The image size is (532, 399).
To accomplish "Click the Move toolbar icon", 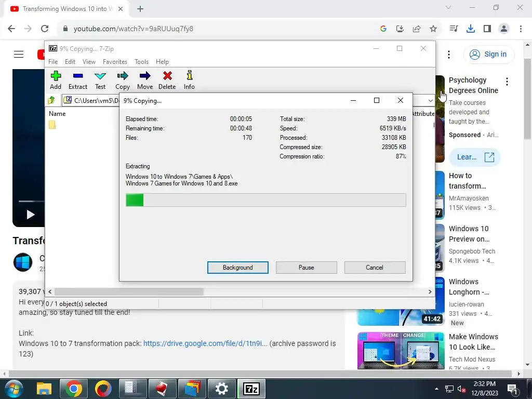I will pos(145,80).
